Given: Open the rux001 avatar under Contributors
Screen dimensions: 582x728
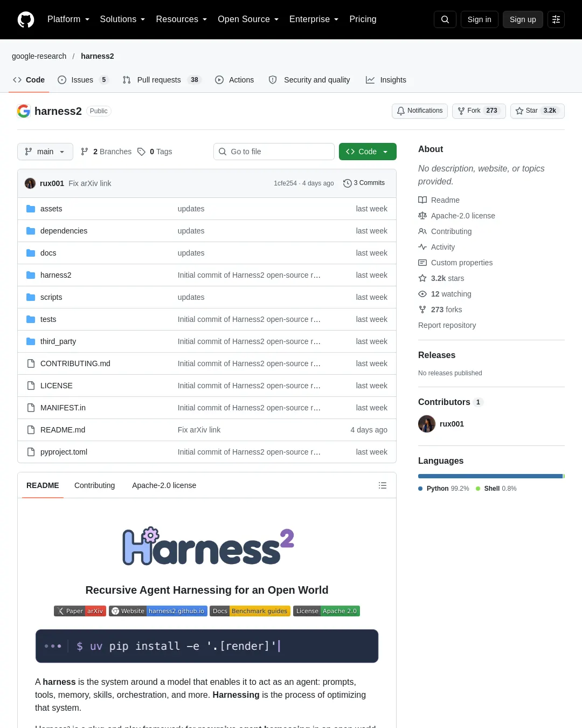Looking at the screenshot, I should coord(427,424).
